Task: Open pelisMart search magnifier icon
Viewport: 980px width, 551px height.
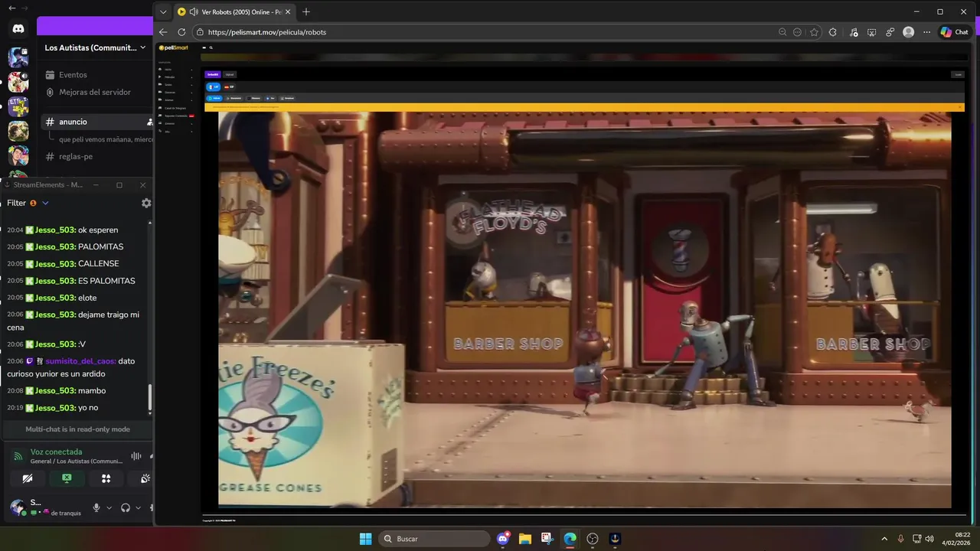Action: point(211,47)
